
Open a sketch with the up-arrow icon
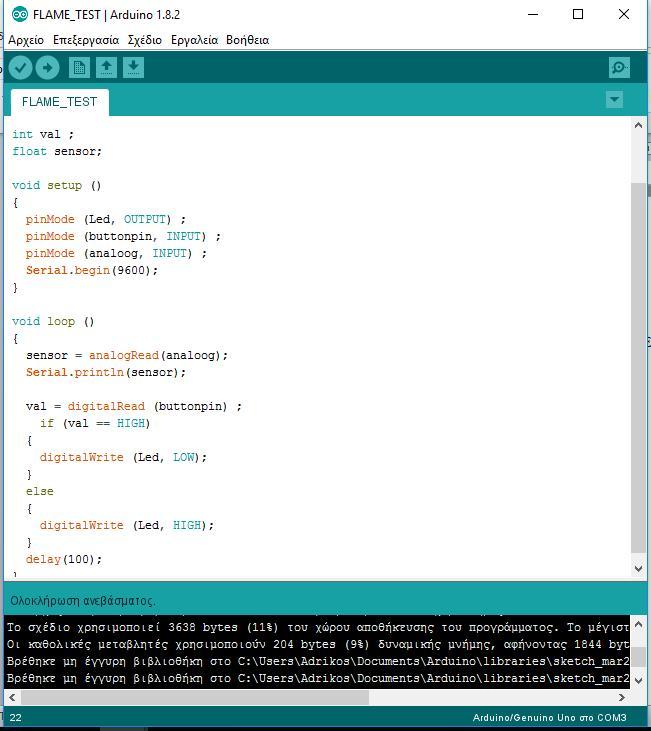(x=106, y=68)
